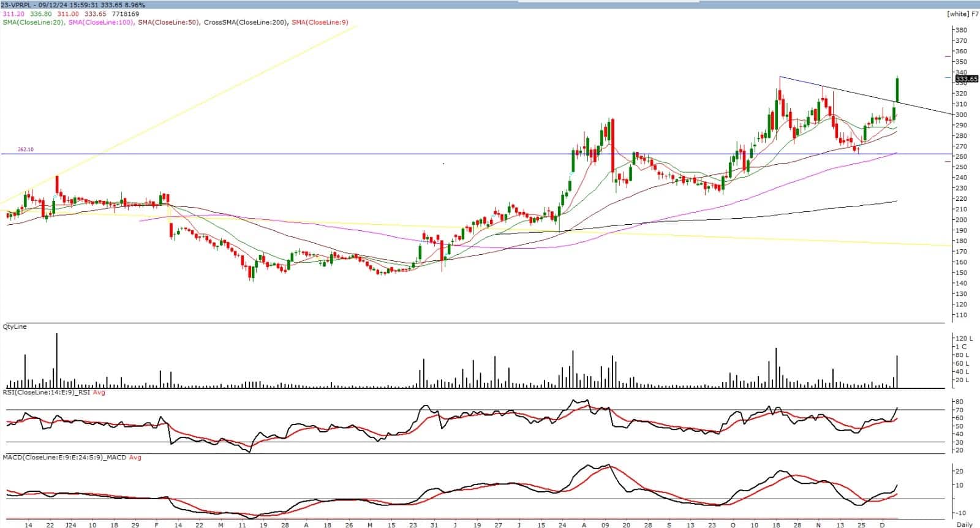Click the 333.65 current price tag
The width and height of the screenshot is (980, 528).
point(967,79)
